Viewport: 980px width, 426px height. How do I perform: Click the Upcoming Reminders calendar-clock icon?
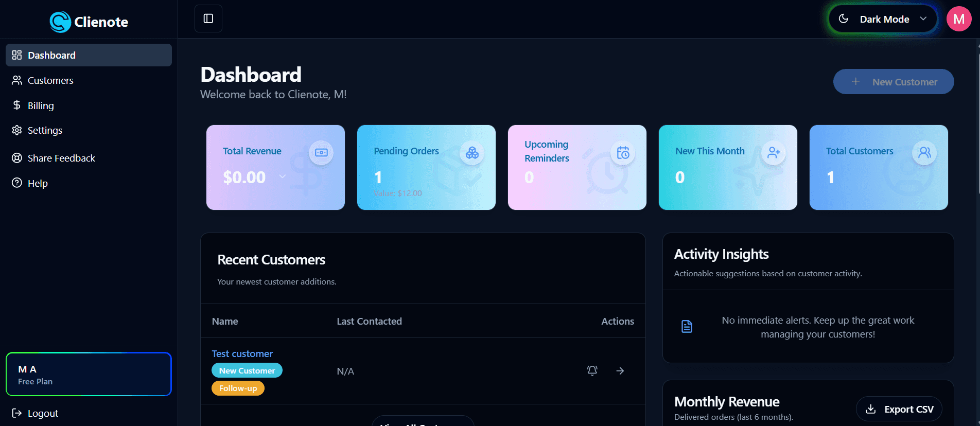623,153
